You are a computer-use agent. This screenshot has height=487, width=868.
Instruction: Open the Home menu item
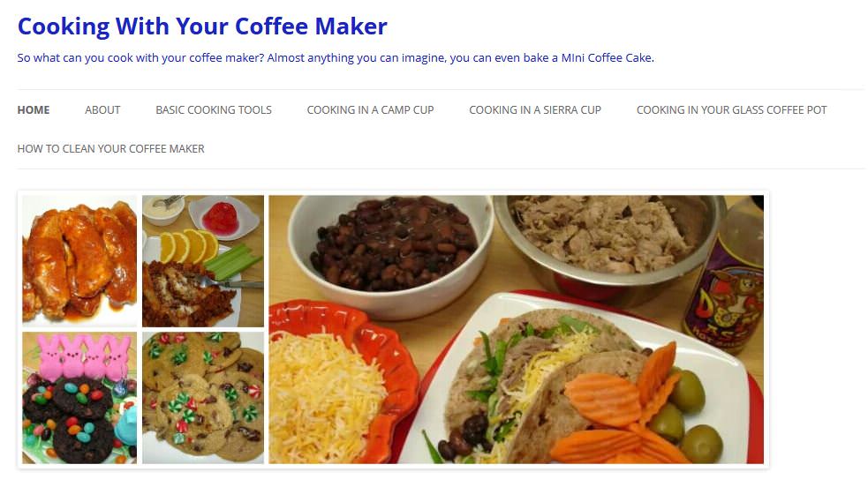34,110
